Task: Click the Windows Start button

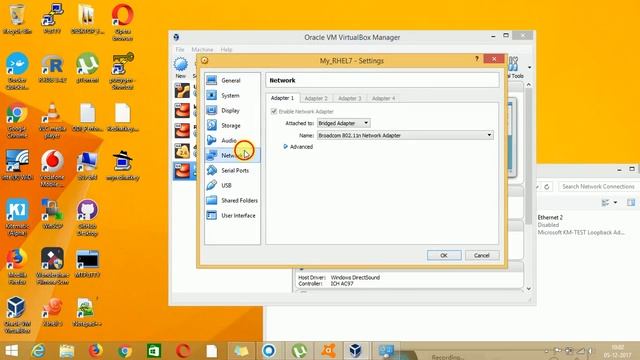Action: (11, 351)
